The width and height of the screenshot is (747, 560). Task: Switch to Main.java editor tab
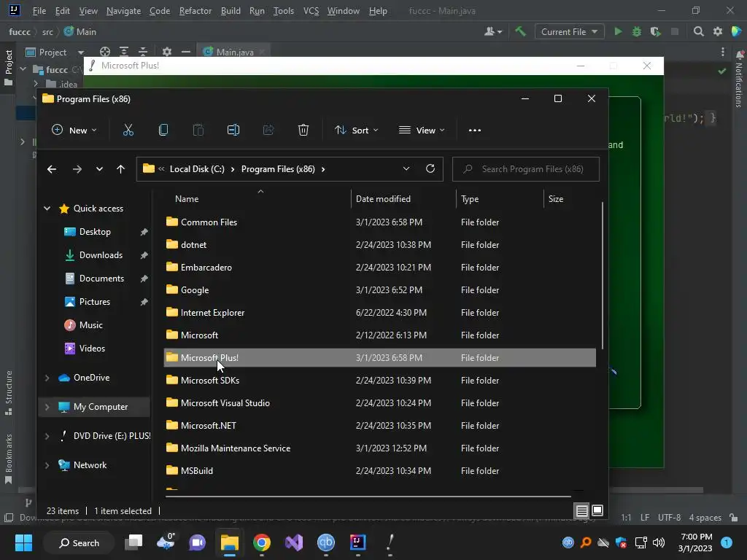tap(234, 52)
